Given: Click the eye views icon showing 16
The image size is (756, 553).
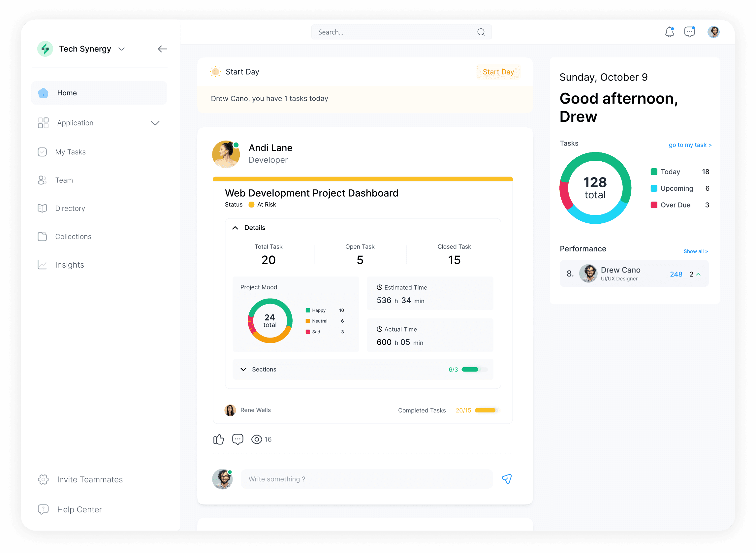Looking at the screenshot, I should 257,439.
